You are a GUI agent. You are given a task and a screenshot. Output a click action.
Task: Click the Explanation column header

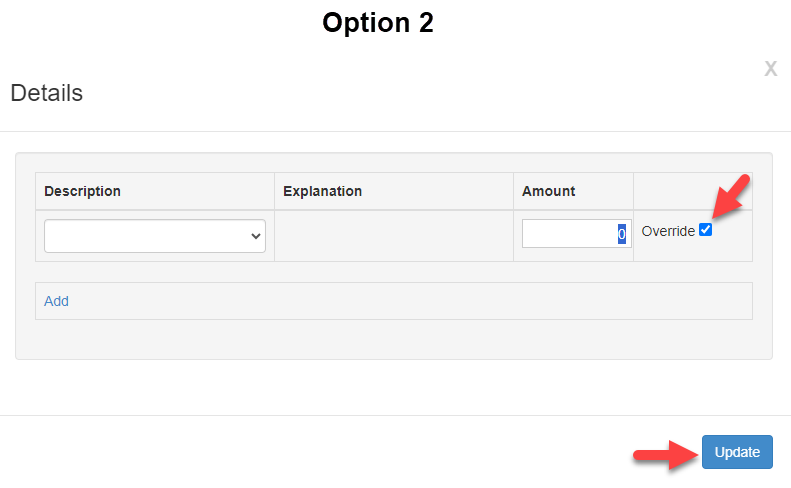pos(322,191)
